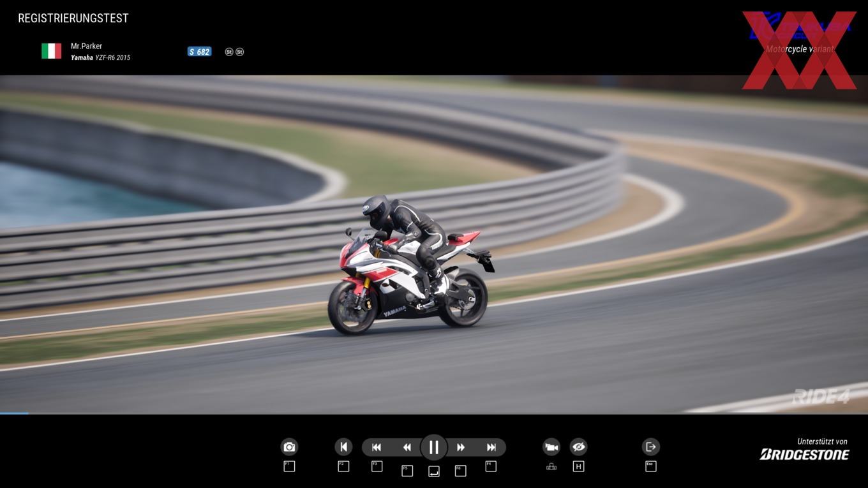Pause the replay playback

(433, 447)
